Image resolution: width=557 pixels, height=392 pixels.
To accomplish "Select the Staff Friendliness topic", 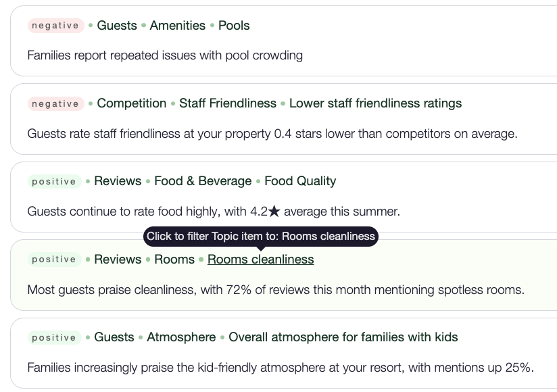I will point(228,103).
